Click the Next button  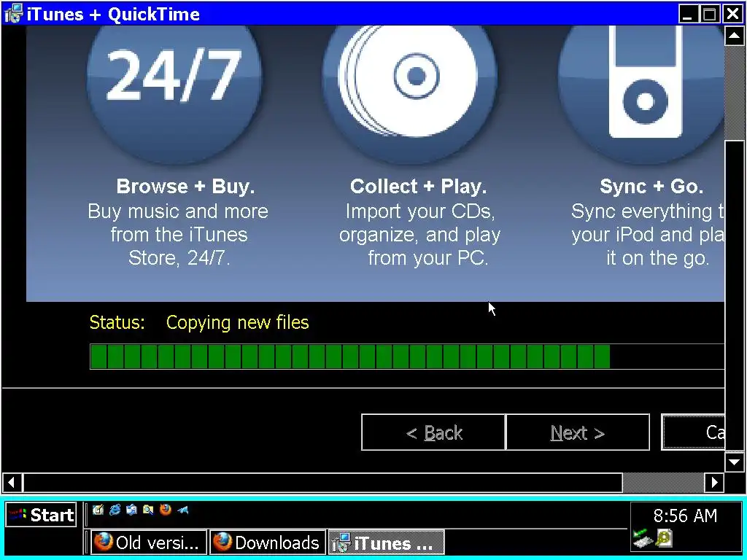coord(578,432)
